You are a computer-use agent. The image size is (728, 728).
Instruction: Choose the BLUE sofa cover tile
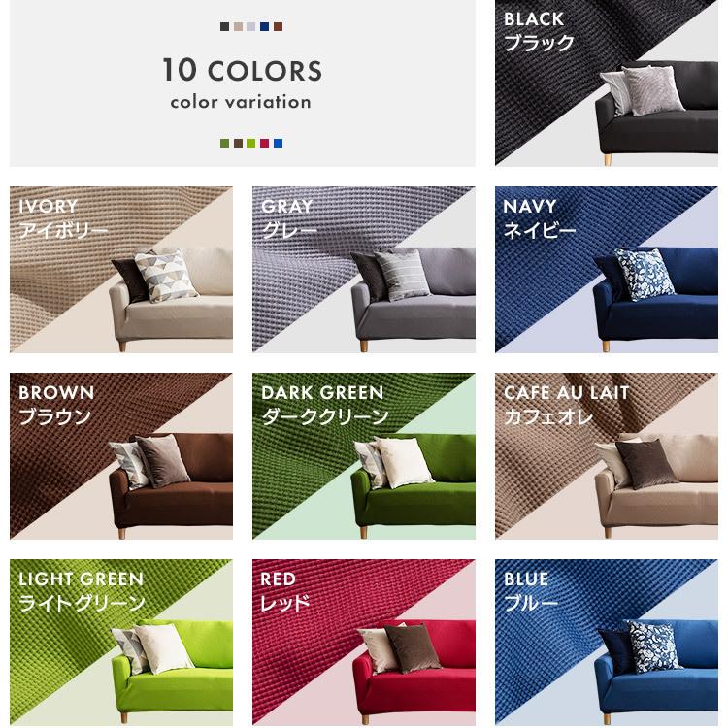607,643
